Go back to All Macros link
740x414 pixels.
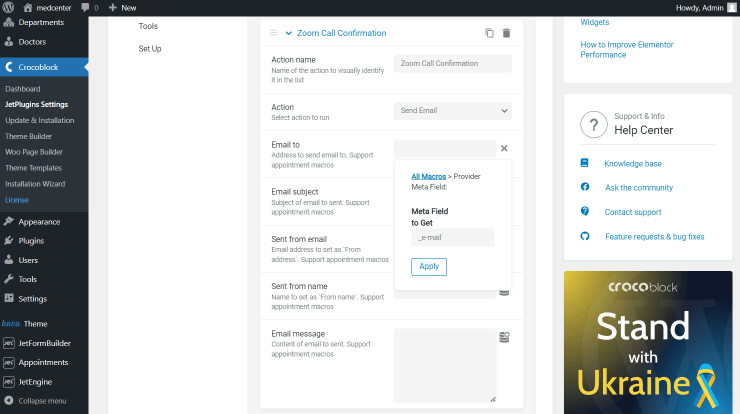[429, 177]
